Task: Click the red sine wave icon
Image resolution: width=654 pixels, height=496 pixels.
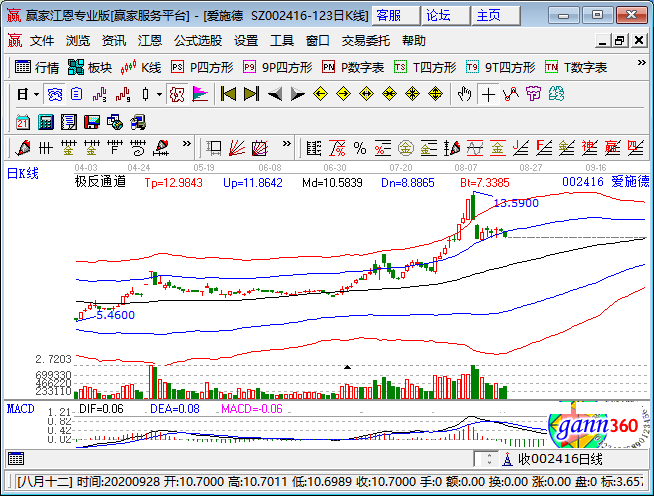Action: 475,148
